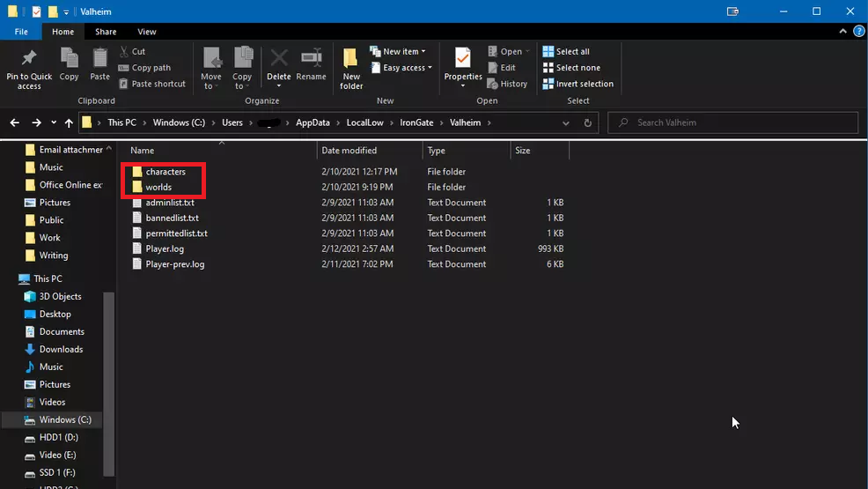
Task: Open Properties from the ribbon
Action: 463,68
